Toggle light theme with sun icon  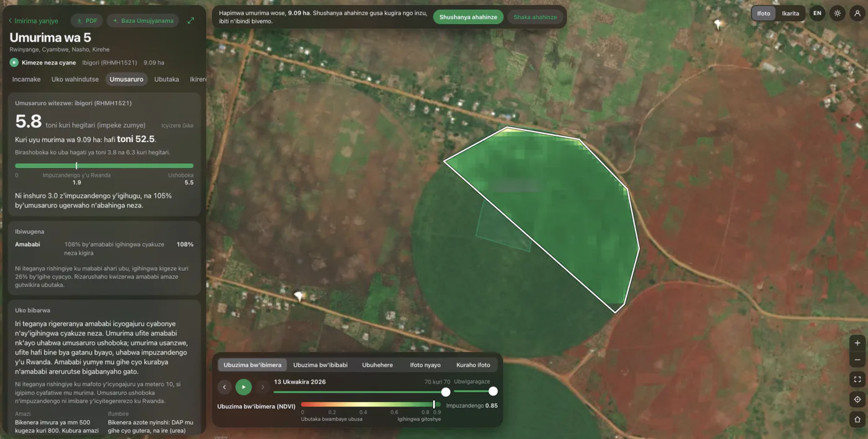pyautogui.click(x=838, y=13)
